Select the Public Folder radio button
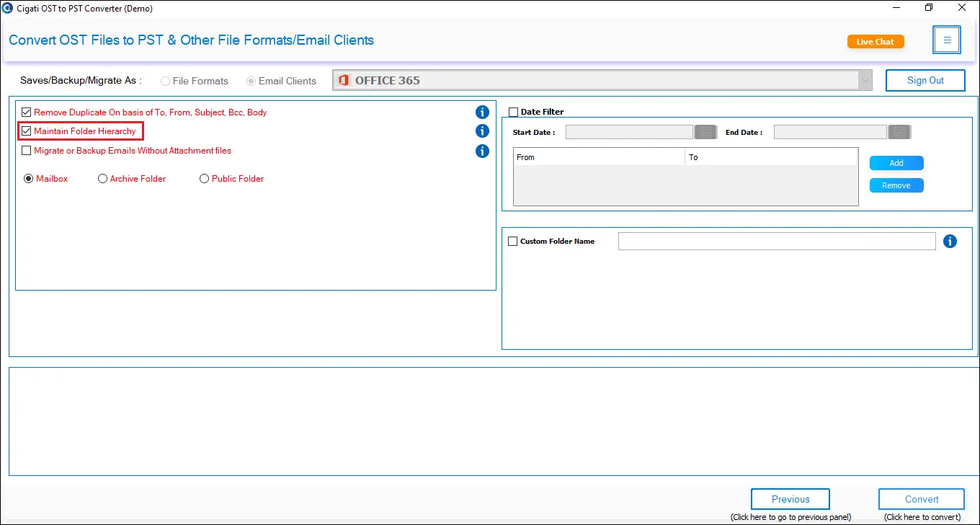Image resolution: width=980 pixels, height=525 pixels. click(205, 179)
